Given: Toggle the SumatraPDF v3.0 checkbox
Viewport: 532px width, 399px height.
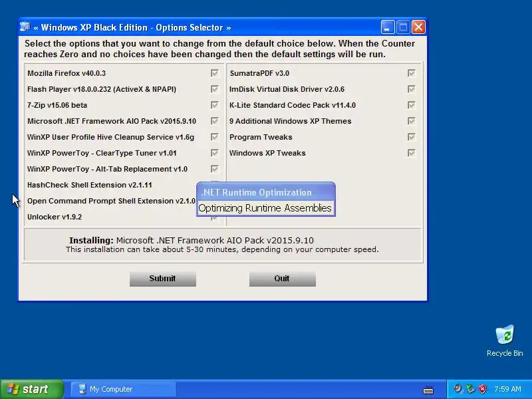Looking at the screenshot, I should coord(411,73).
